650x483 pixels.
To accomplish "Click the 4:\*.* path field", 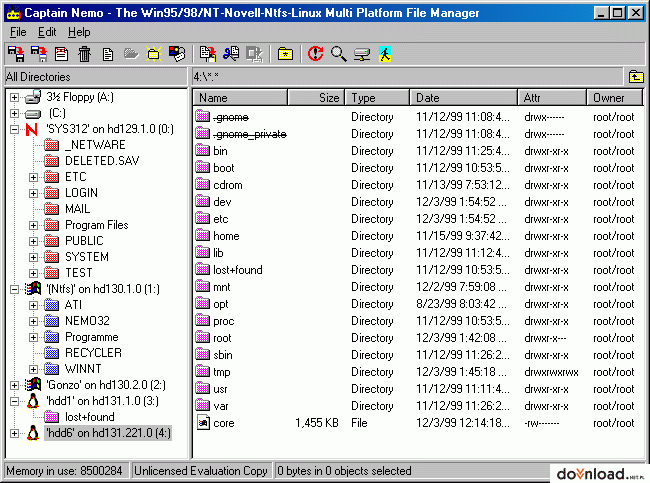I will pyautogui.click(x=407, y=77).
